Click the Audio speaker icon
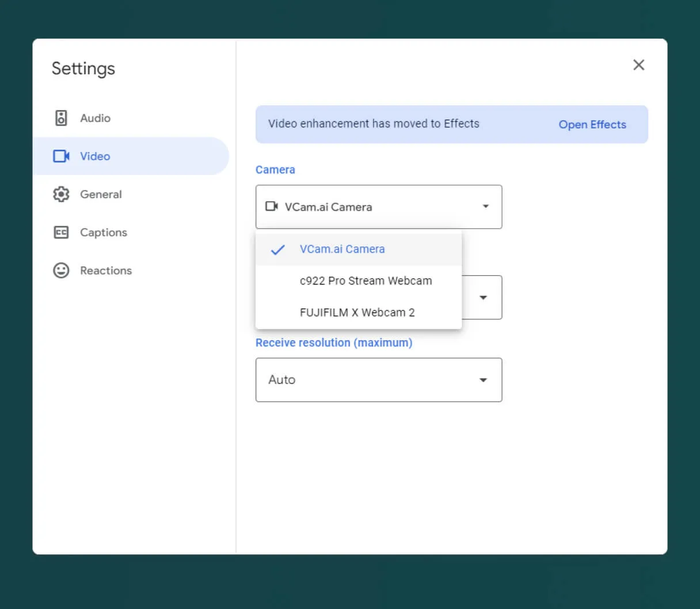This screenshot has width=700, height=609. 61,118
